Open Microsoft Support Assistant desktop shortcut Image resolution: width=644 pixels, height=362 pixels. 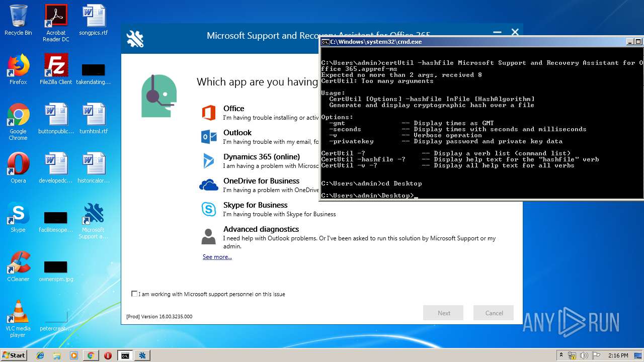point(94,220)
